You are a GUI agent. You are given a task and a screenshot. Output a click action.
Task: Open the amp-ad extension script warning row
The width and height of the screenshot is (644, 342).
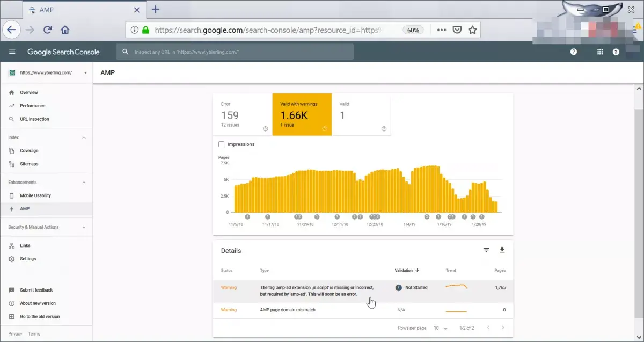pyautogui.click(x=363, y=291)
